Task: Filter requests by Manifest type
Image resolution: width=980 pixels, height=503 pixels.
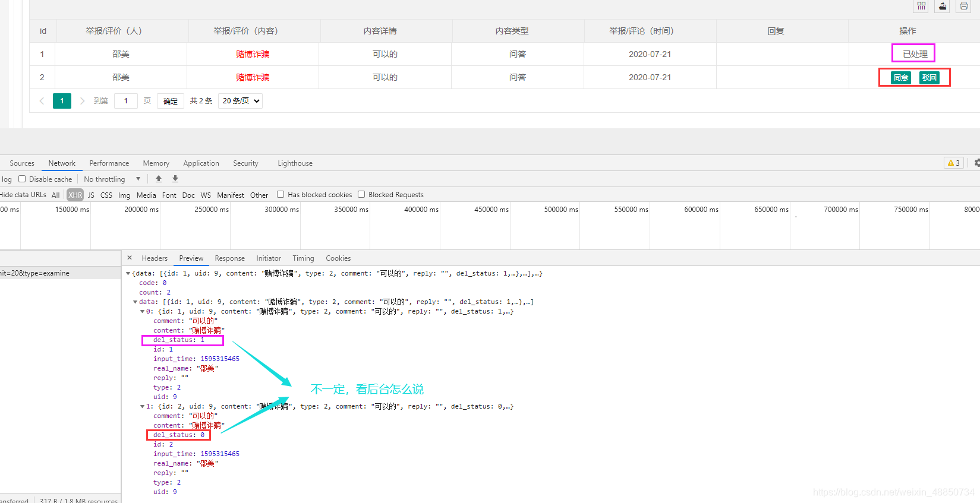Action: point(231,195)
